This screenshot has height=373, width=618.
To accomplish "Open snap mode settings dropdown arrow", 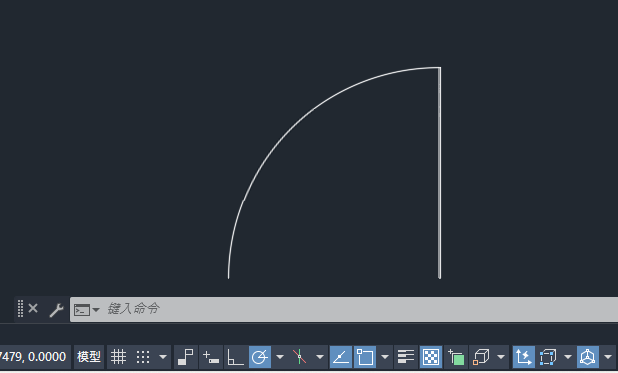I will 163,357.
